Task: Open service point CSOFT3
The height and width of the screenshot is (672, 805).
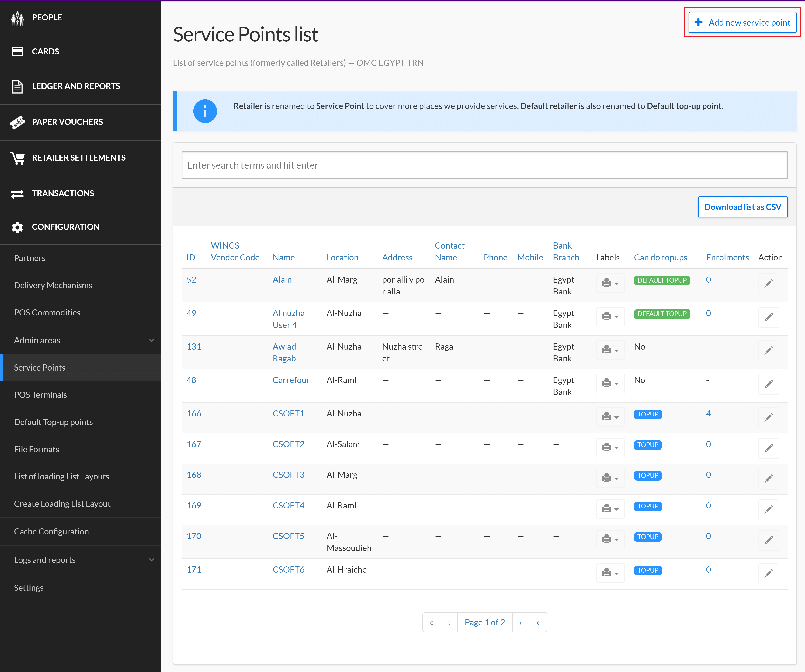Action: pyautogui.click(x=288, y=474)
